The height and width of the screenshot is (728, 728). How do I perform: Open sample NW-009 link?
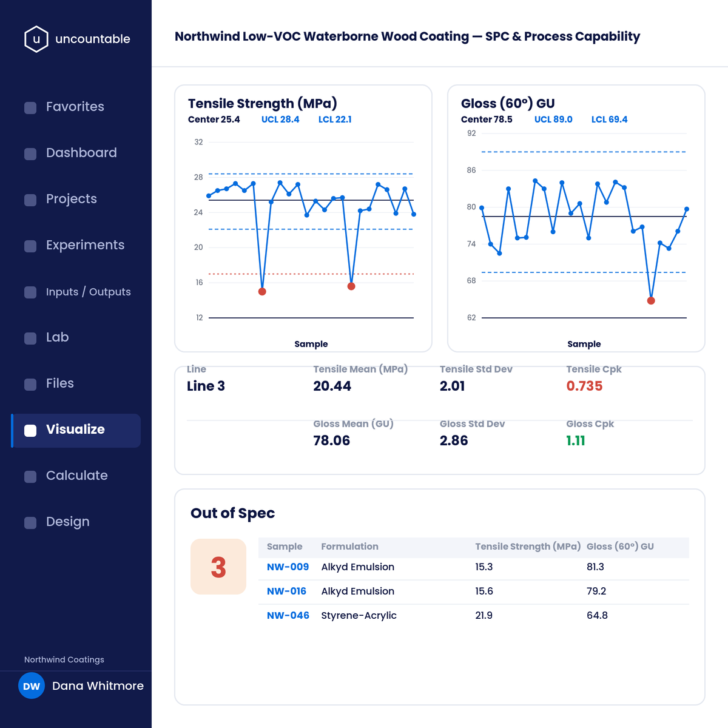click(x=288, y=567)
